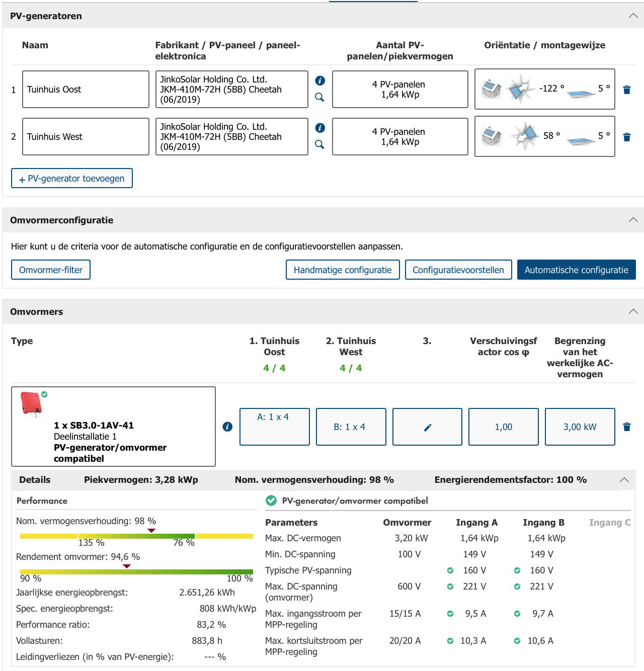Click the Nom. vermogensverhouding indicator bar
644x671 pixels.
[x=136, y=536]
